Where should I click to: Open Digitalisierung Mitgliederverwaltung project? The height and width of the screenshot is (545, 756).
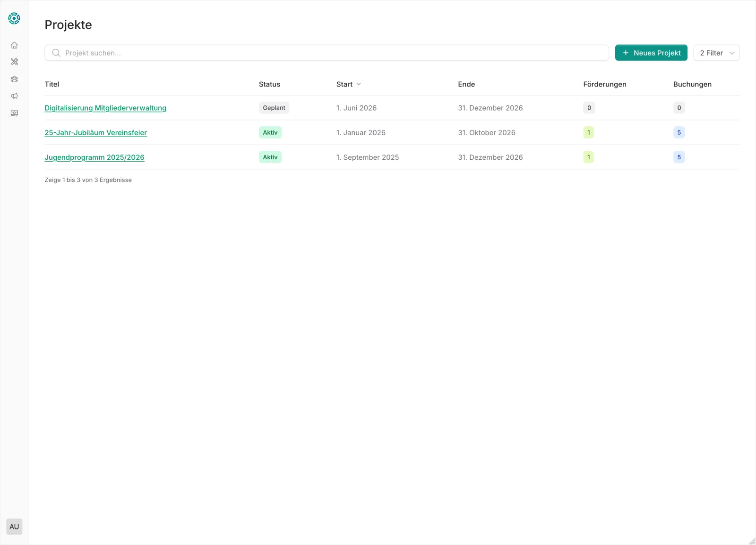[105, 108]
